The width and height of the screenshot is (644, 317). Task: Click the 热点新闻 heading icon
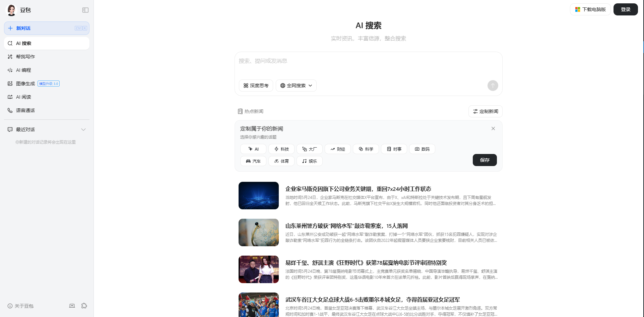240,111
